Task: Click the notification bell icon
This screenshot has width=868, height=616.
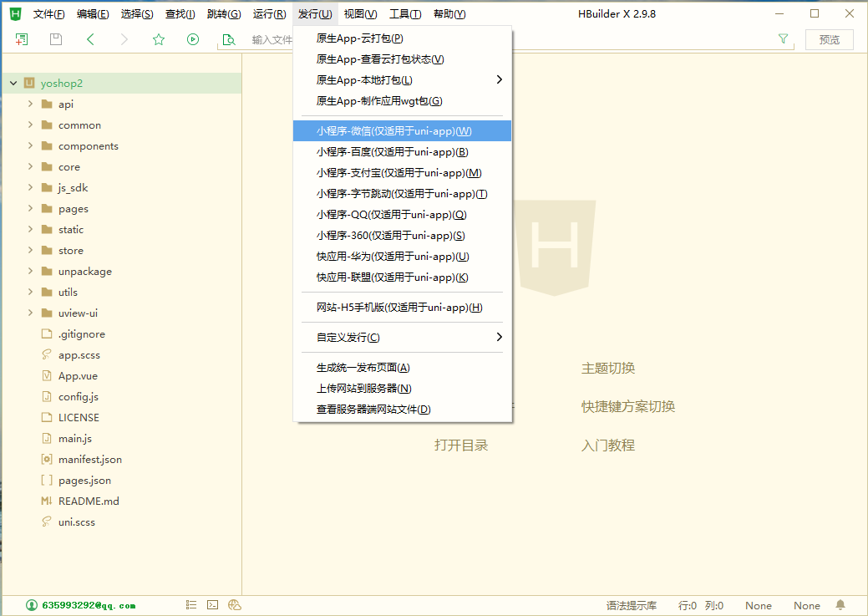Action: [840, 605]
